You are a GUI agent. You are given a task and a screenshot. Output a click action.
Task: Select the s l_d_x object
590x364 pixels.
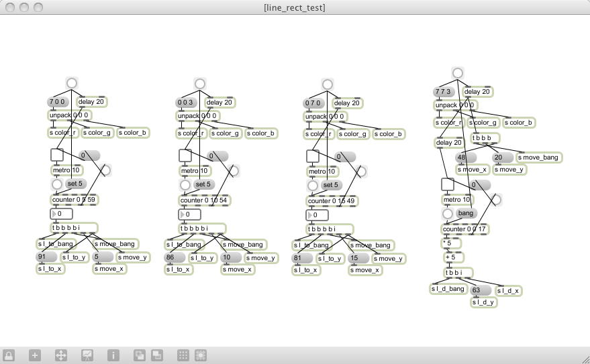click(508, 291)
